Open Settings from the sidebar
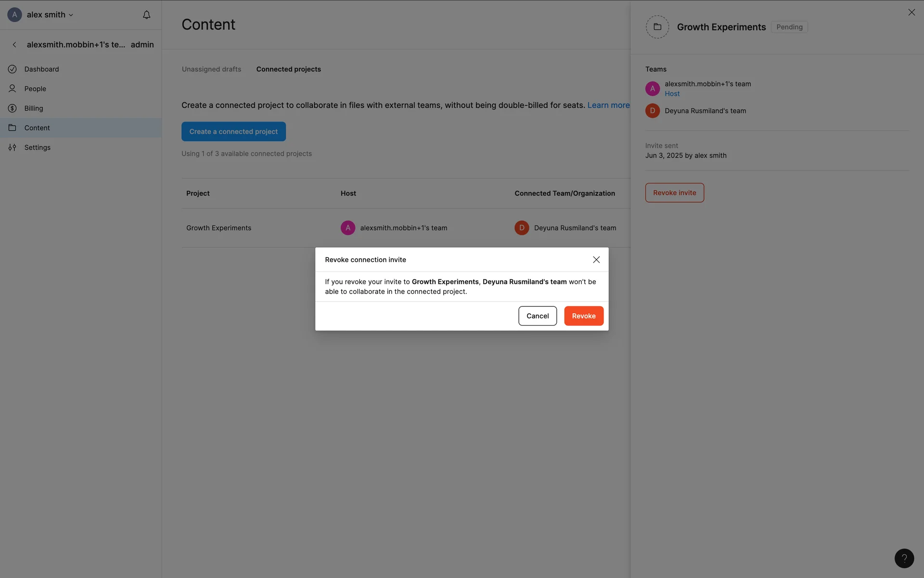This screenshot has width=924, height=578. coord(37,147)
